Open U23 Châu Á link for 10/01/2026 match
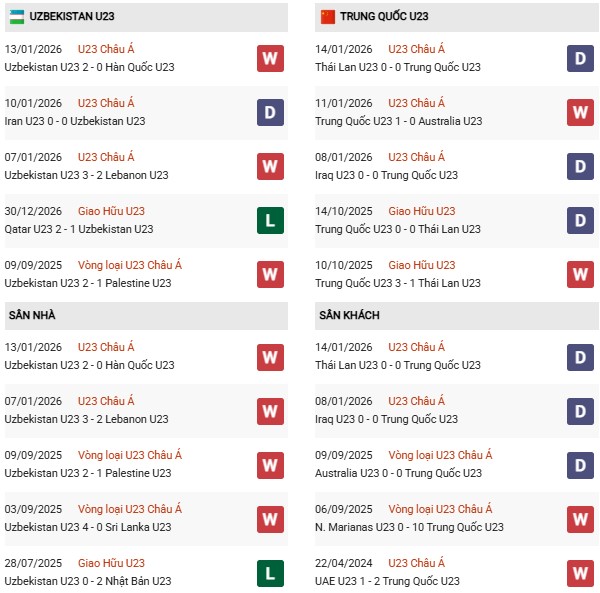 [x=105, y=103]
